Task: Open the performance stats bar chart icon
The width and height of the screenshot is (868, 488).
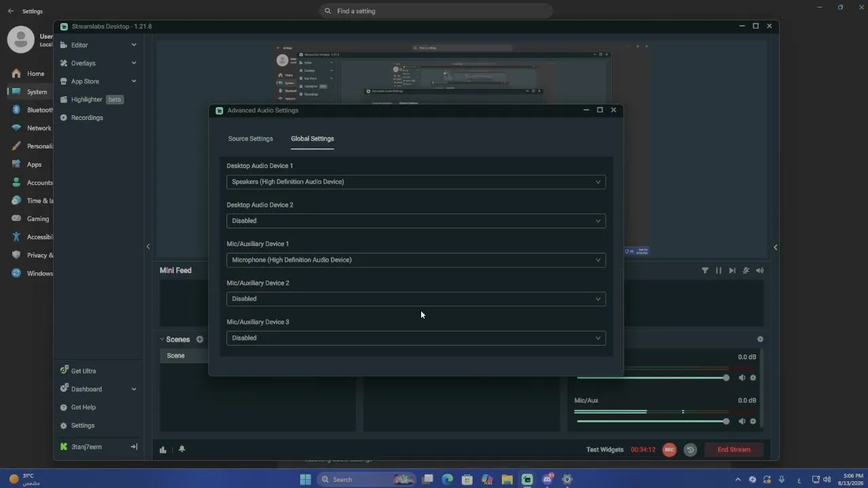Action: [x=163, y=449]
